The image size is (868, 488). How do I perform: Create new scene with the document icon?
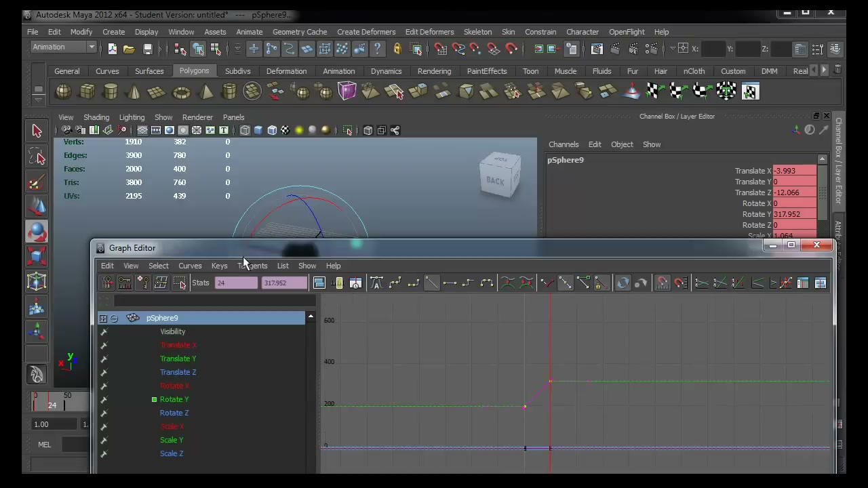tap(112, 49)
